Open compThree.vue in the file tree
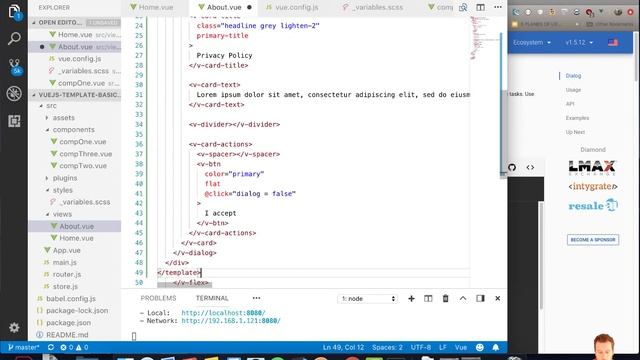 click(x=85, y=154)
